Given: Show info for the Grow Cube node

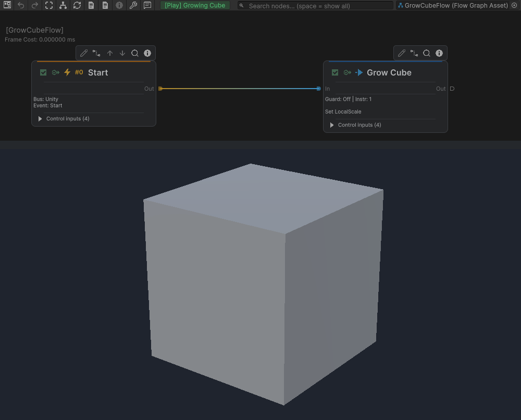Looking at the screenshot, I should (439, 53).
